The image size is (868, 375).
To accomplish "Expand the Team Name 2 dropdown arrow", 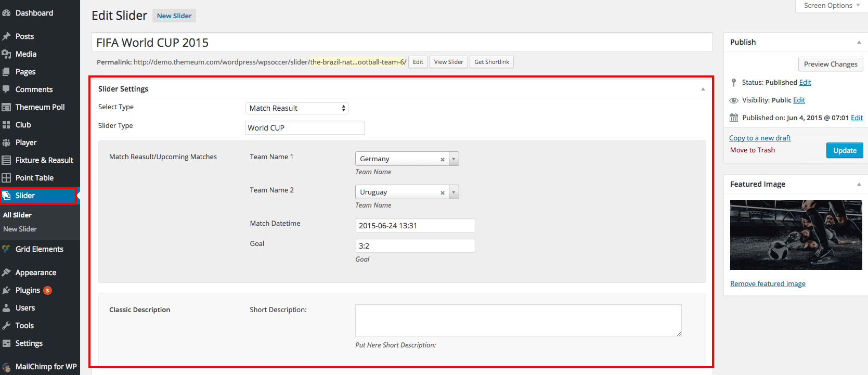I will [454, 192].
